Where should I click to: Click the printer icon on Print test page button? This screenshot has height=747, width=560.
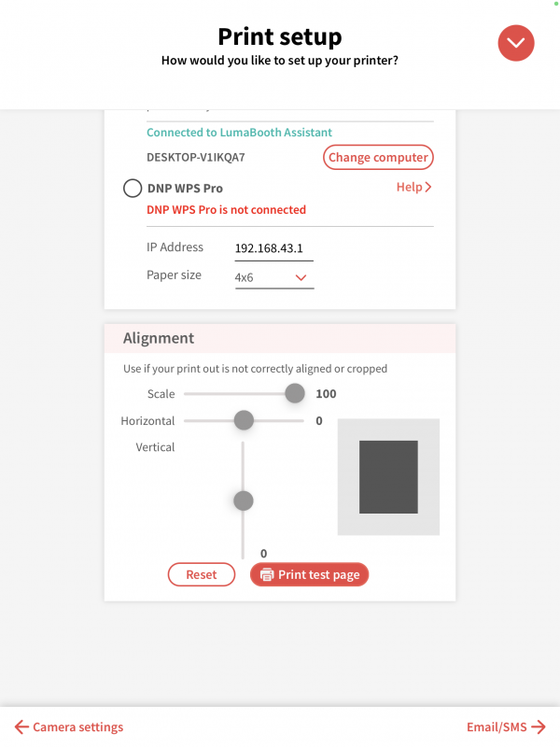click(267, 574)
